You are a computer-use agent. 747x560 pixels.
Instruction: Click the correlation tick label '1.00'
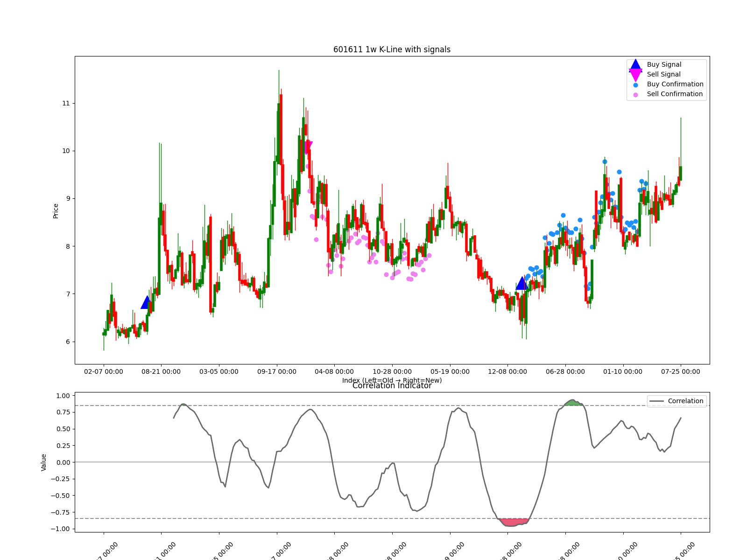[x=63, y=396]
